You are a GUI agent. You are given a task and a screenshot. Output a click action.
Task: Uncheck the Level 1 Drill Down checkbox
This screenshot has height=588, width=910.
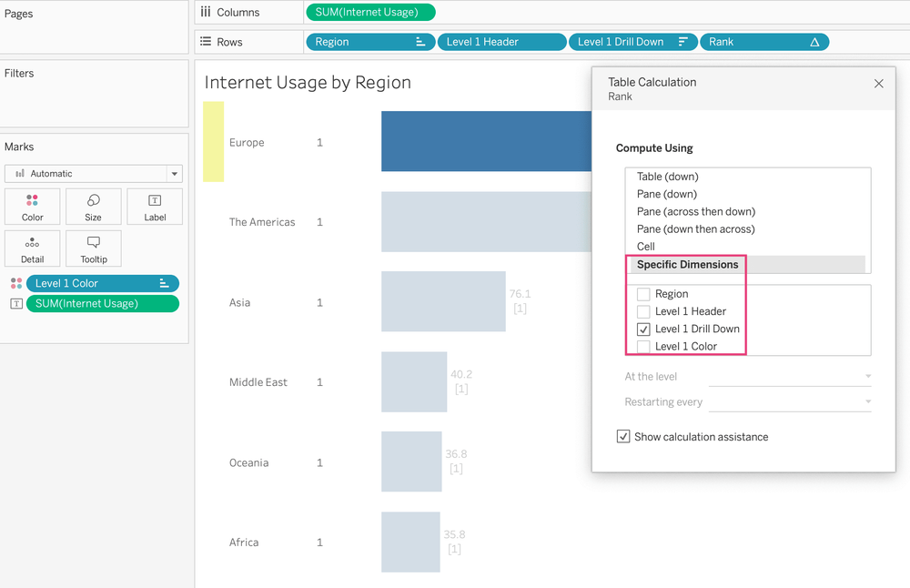tap(642, 329)
